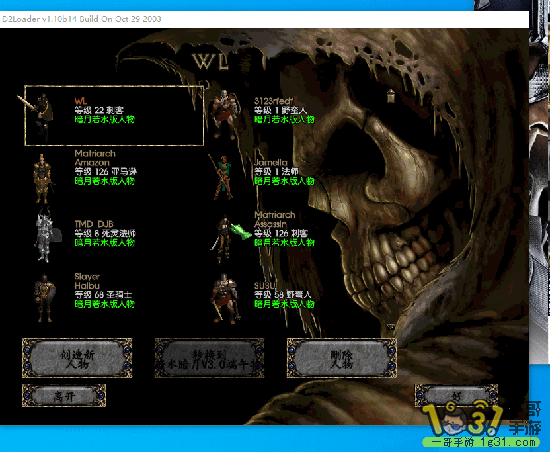This screenshot has height=452, width=550.
Task: Click the 离开 exit button
Action: (x=64, y=396)
